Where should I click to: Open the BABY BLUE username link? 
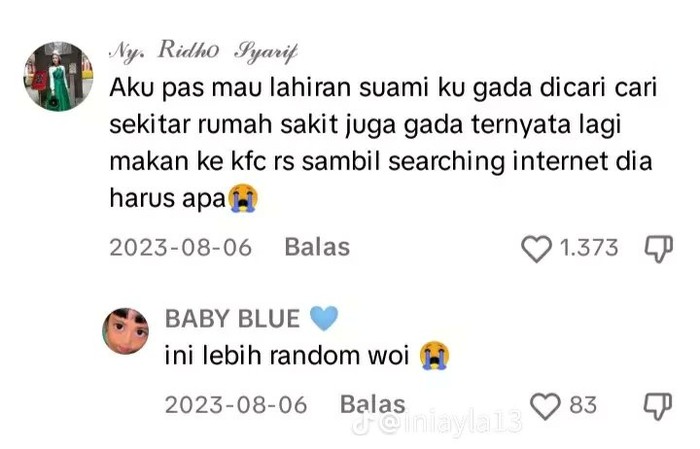point(232,319)
